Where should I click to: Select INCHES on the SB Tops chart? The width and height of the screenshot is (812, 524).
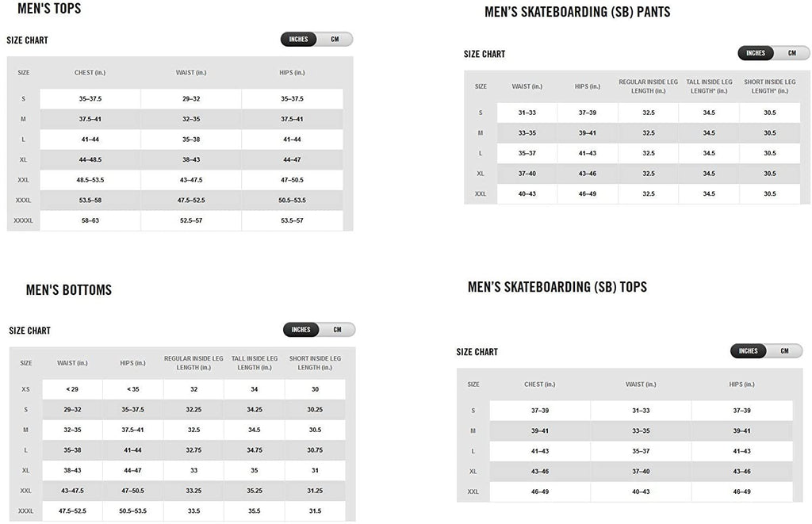point(748,350)
